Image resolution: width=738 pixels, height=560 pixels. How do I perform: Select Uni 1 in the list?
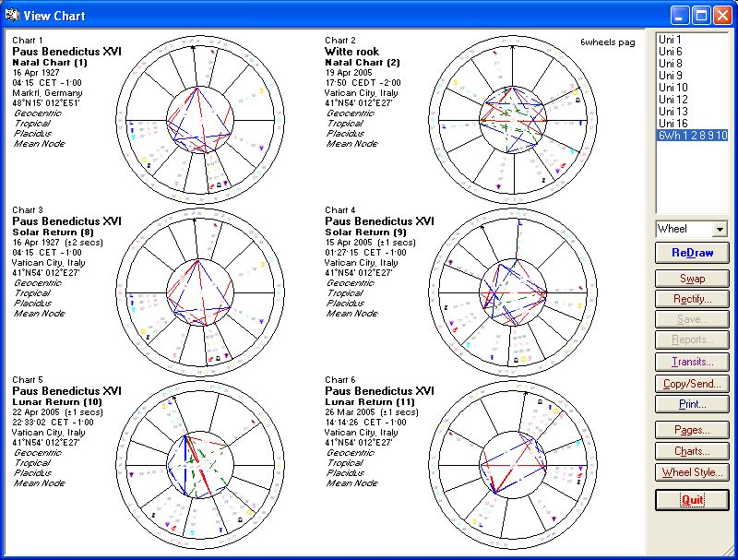coord(671,41)
